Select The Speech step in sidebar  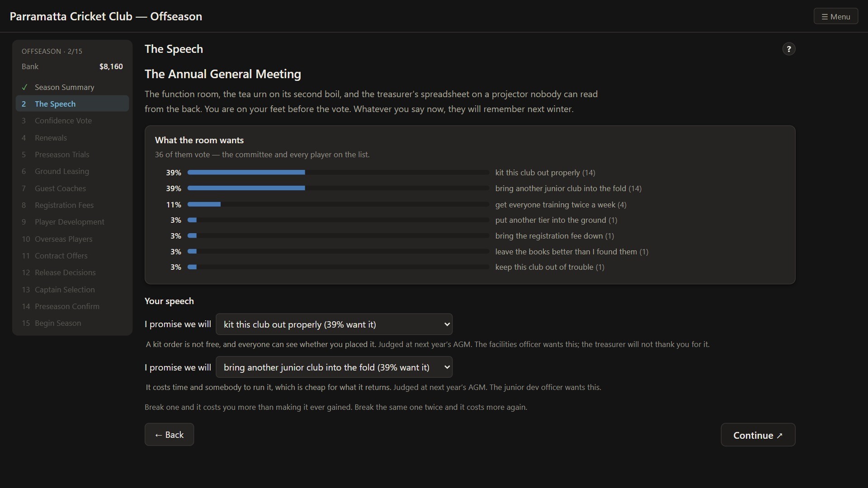coord(72,104)
